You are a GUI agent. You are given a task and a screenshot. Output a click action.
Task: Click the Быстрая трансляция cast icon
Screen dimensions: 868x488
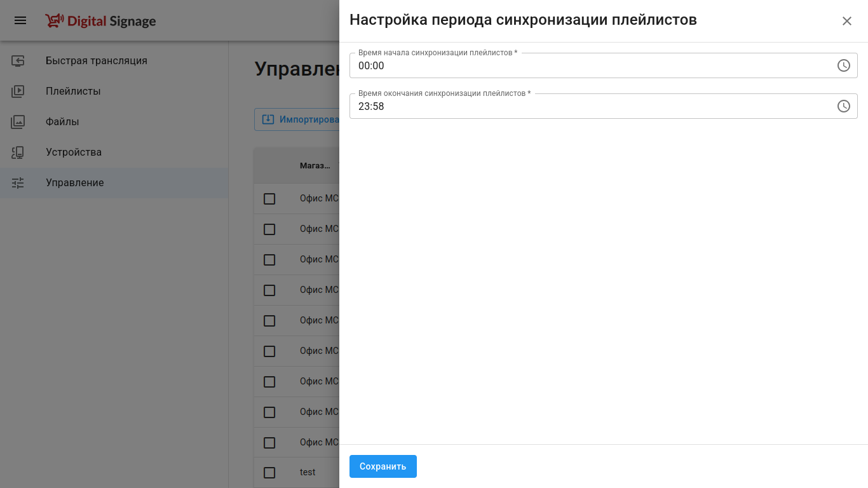click(x=18, y=61)
